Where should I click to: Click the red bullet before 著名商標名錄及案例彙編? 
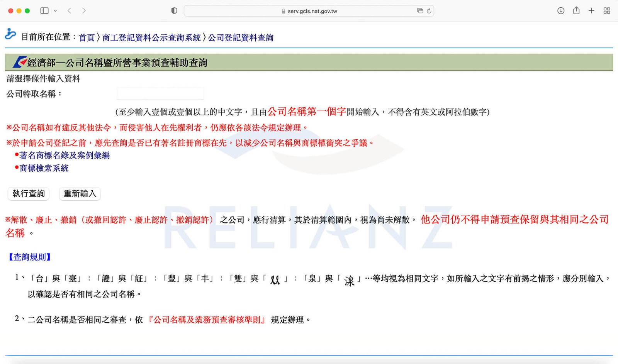pyautogui.click(x=17, y=155)
